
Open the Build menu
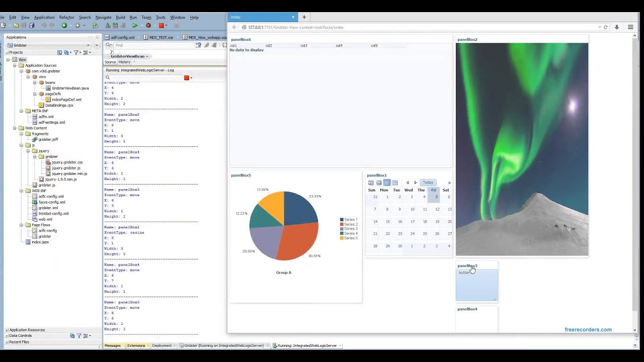pyautogui.click(x=120, y=17)
